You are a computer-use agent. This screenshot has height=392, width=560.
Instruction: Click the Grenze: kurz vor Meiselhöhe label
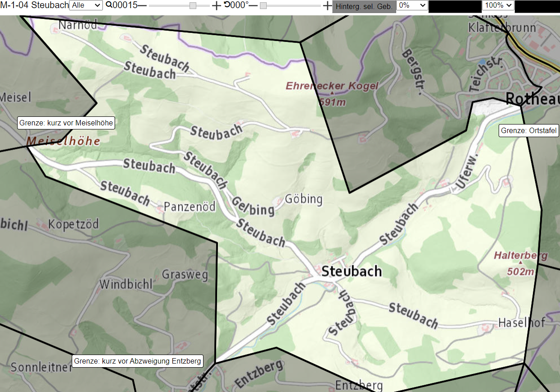66,123
